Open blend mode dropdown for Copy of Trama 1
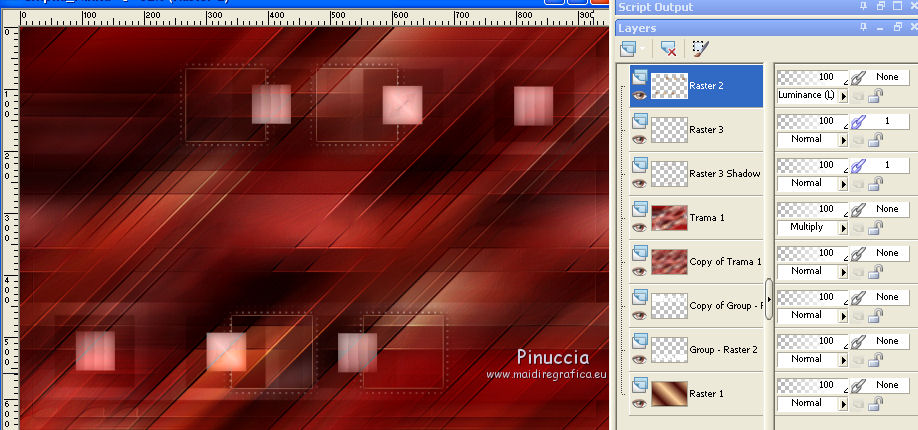The width and height of the screenshot is (918, 430). 843,272
